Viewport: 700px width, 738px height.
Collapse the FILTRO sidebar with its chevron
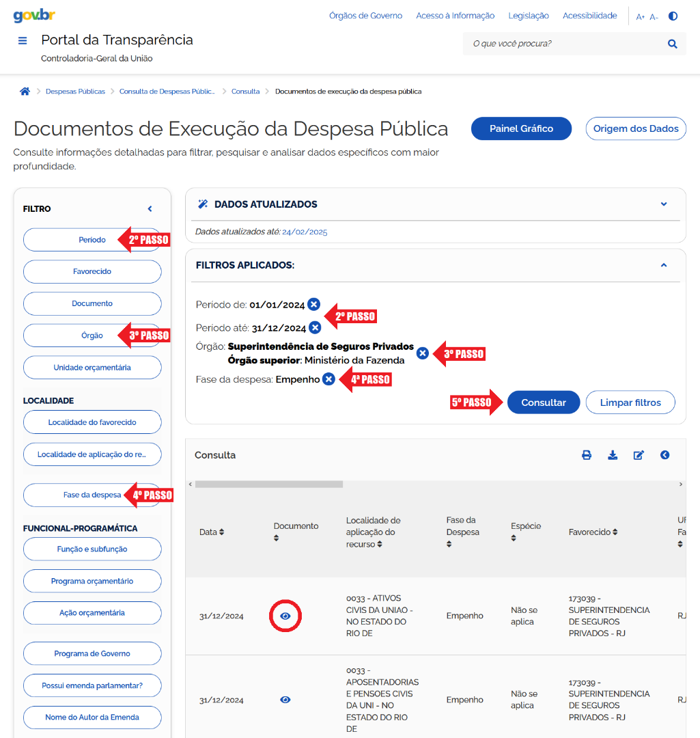[150, 208]
